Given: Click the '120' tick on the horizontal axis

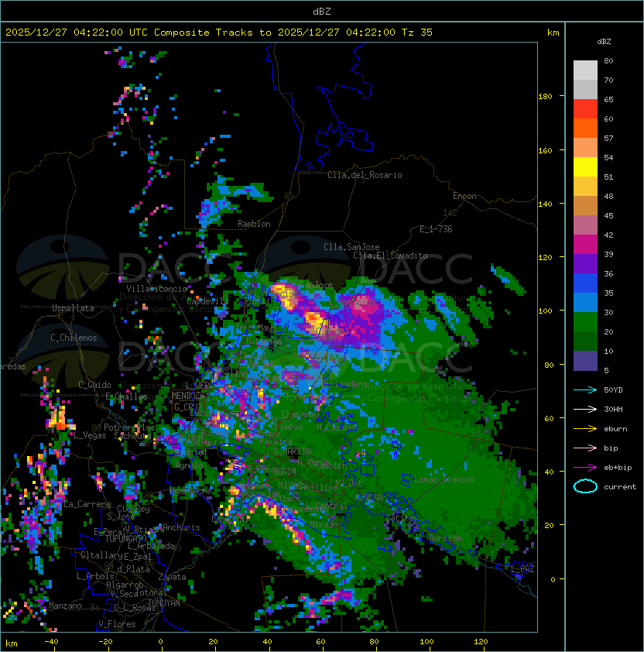Looking at the screenshot, I should [481, 642].
